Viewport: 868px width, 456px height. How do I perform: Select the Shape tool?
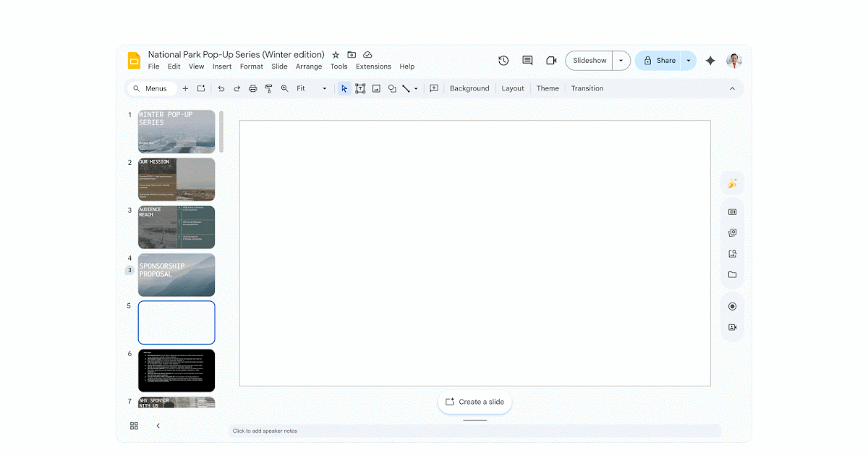tap(392, 88)
